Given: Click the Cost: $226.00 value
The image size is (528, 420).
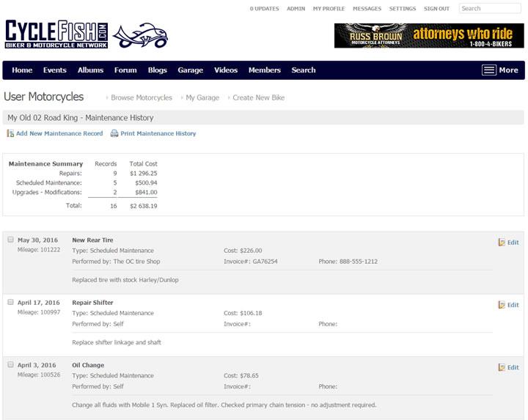Looking at the screenshot, I should click(x=243, y=251).
